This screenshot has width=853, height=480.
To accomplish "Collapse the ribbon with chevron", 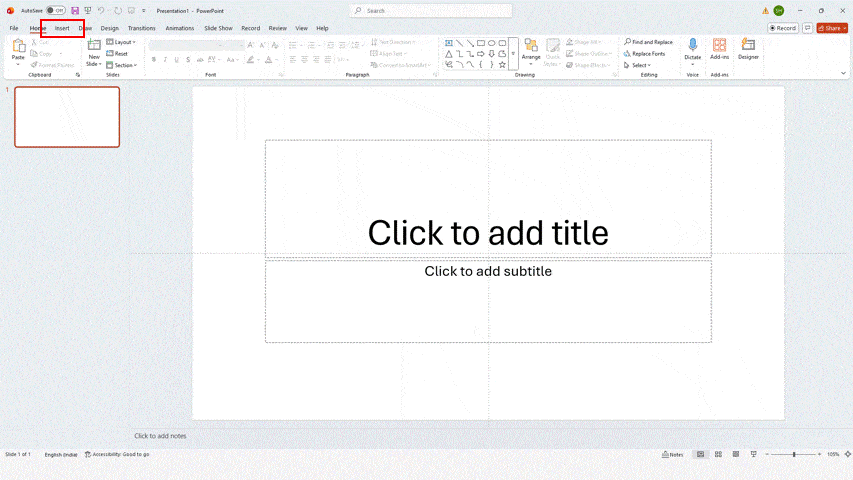I will [843, 73].
